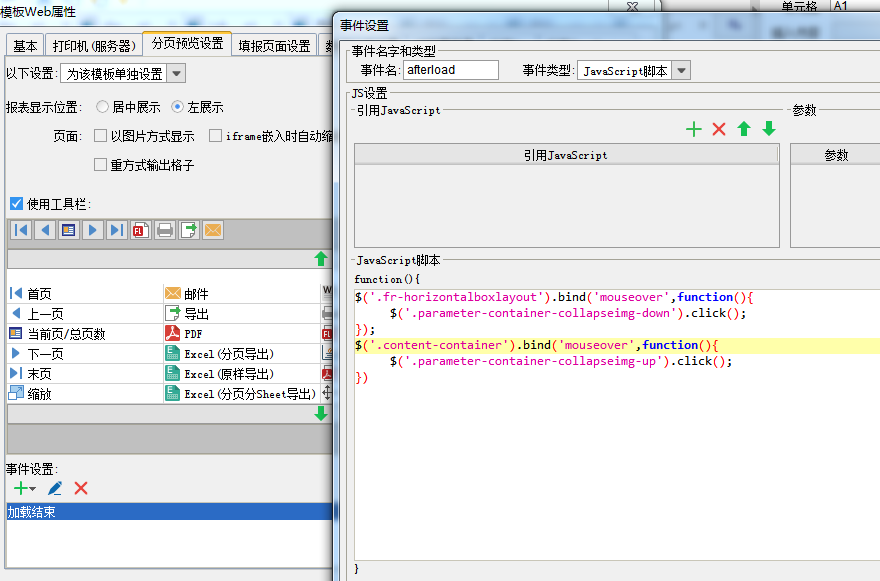This screenshot has width=880, height=581.
Task: Click green down arrow below tool list
Action: pos(321,414)
